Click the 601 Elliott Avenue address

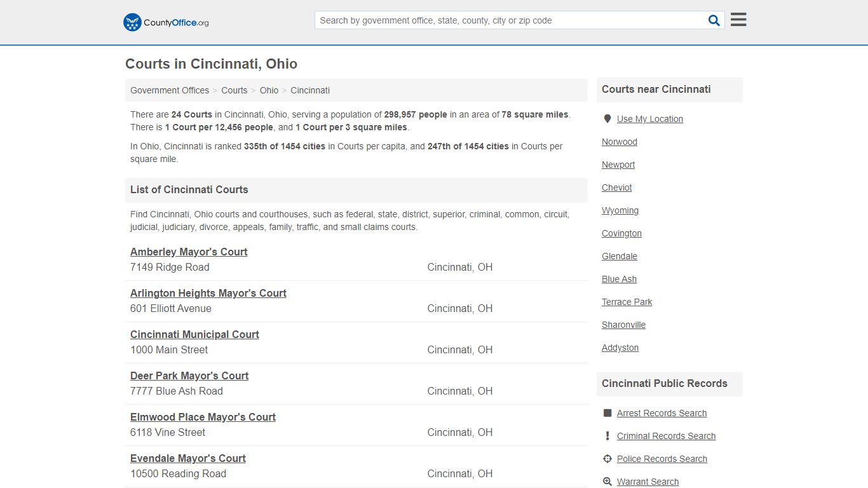(x=171, y=309)
